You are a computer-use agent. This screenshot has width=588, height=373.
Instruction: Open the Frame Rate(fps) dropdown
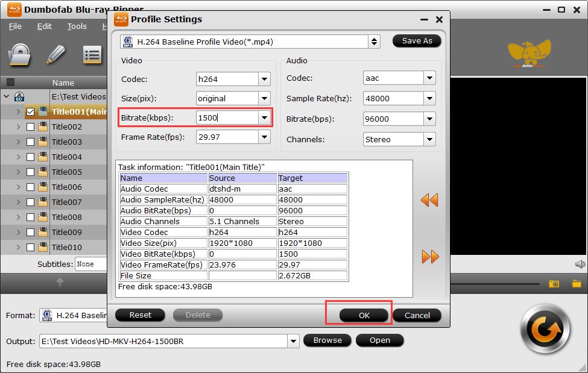coord(264,137)
